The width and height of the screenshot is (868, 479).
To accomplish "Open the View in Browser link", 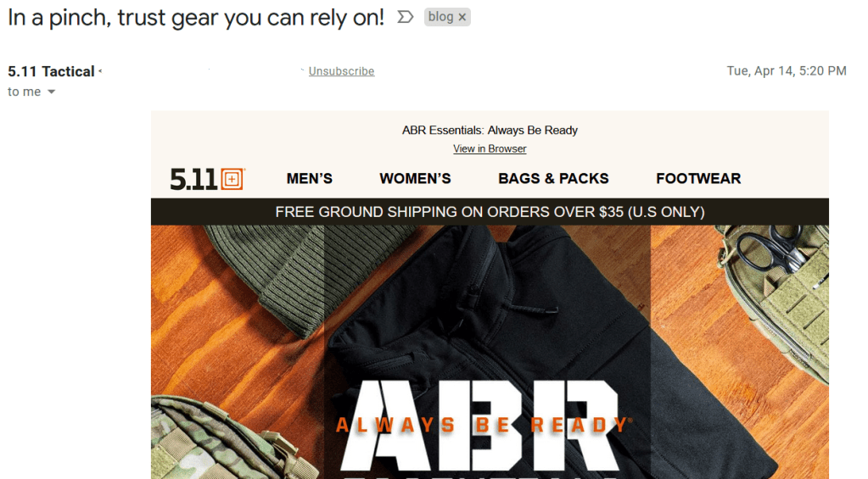I will coord(490,149).
